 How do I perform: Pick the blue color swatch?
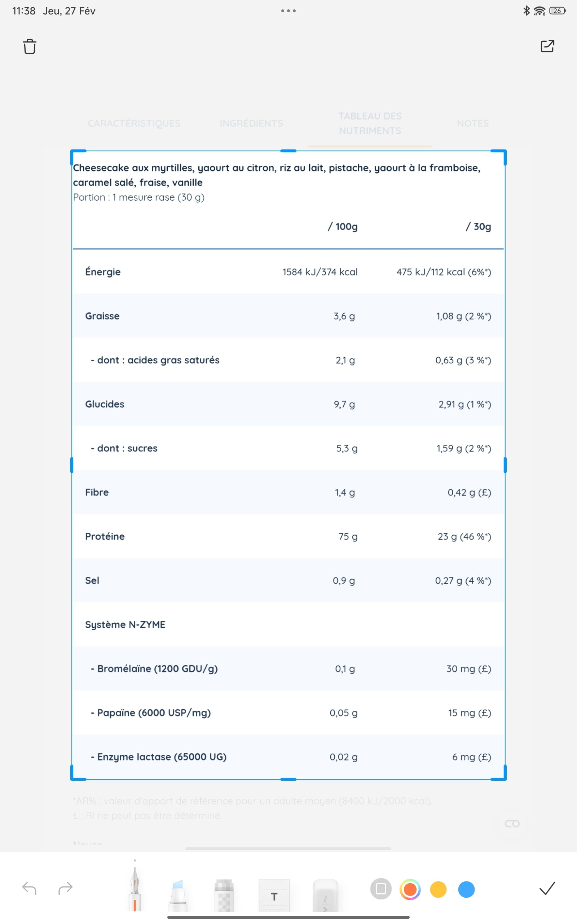(x=466, y=889)
